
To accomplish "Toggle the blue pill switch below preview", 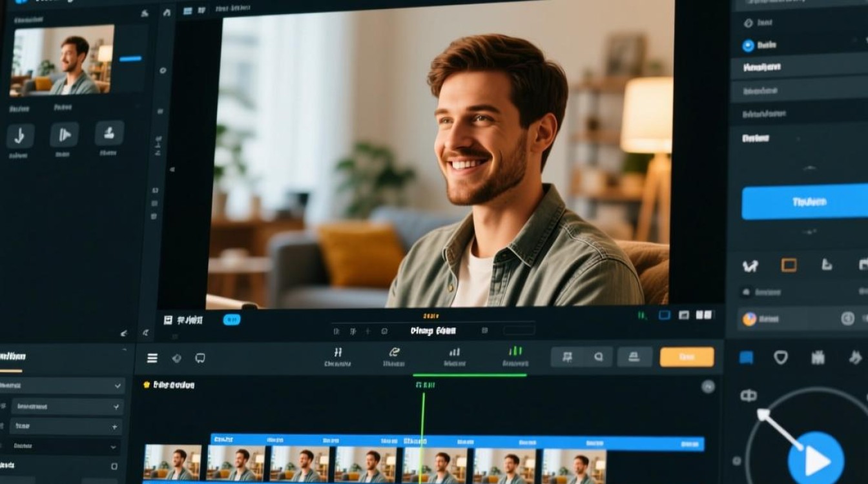I will (232, 319).
